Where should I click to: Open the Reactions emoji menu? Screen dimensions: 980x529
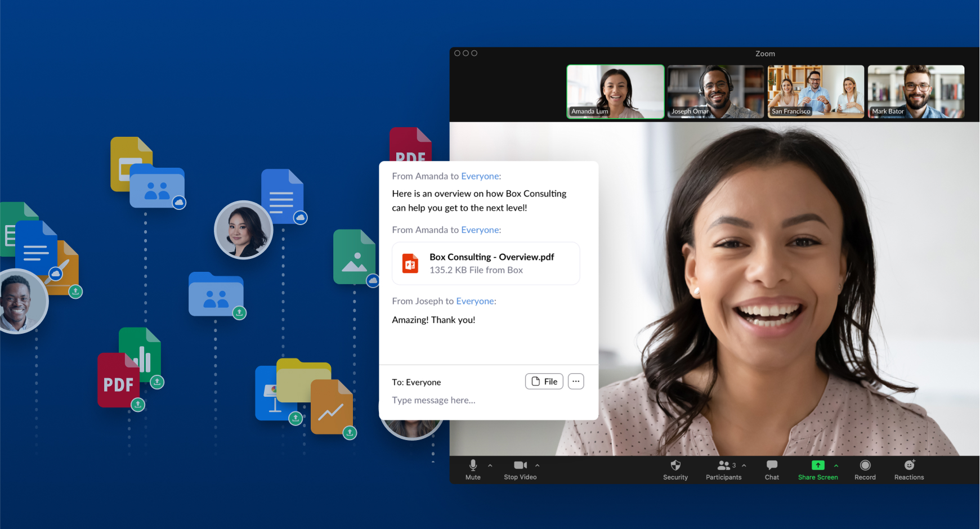tap(909, 470)
